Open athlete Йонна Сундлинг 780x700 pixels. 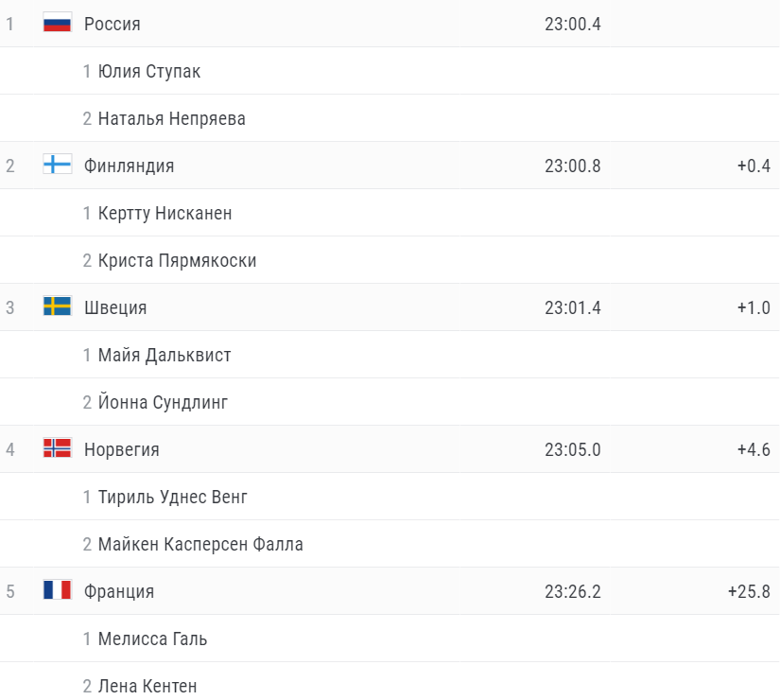pos(164,402)
